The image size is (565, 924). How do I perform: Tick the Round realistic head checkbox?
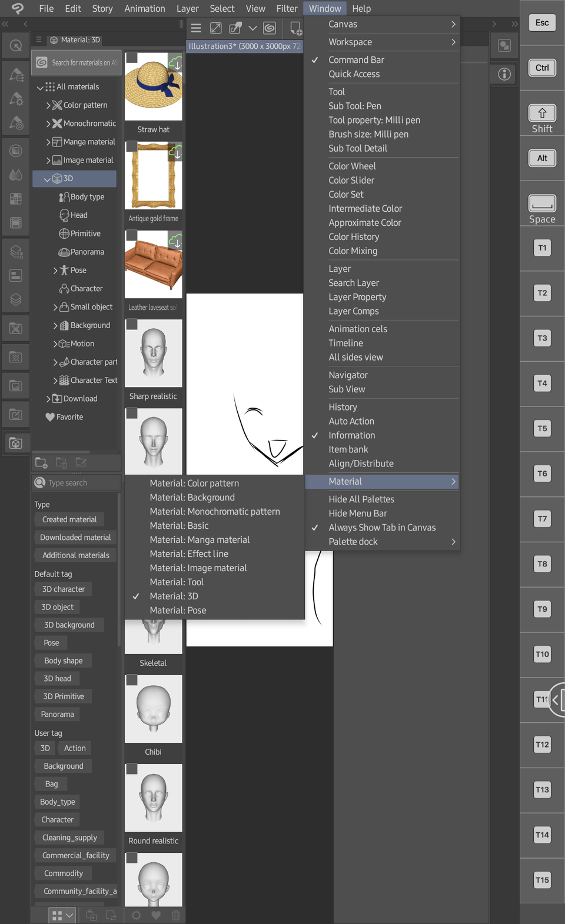(132, 769)
